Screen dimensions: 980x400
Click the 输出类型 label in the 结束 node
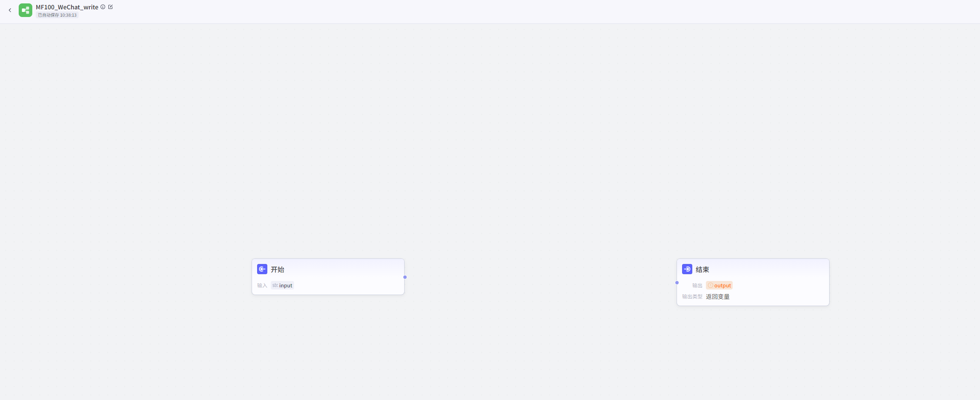point(692,297)
